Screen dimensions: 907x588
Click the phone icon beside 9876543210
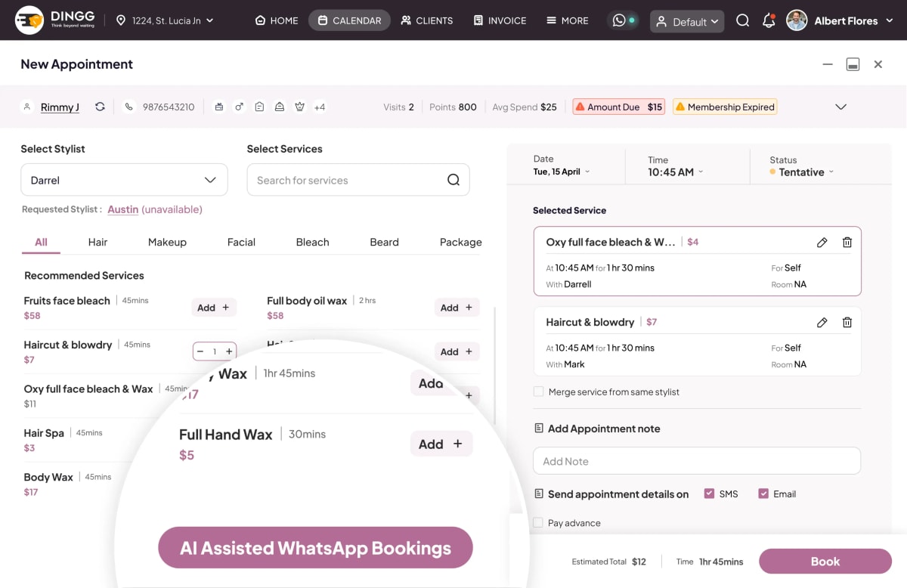(x=129, y=107)
